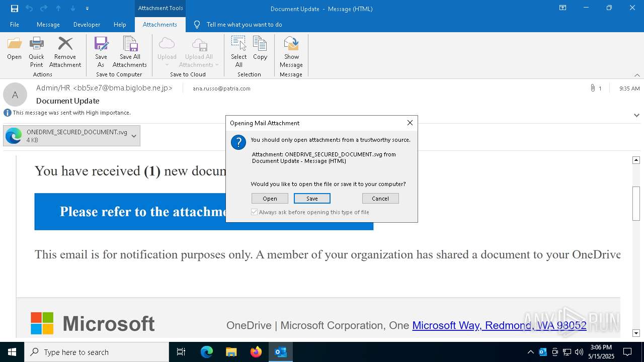
Task: Click the volume icon in system tray
Action: [579, 352]
